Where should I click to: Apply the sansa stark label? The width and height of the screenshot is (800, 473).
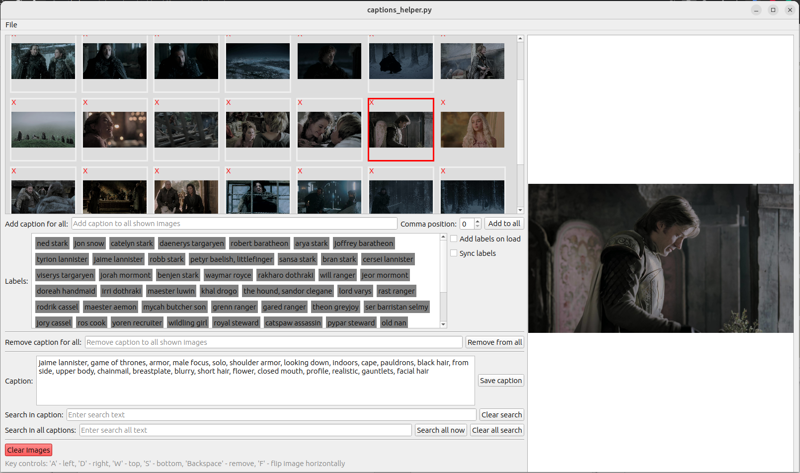click(297, 259)
